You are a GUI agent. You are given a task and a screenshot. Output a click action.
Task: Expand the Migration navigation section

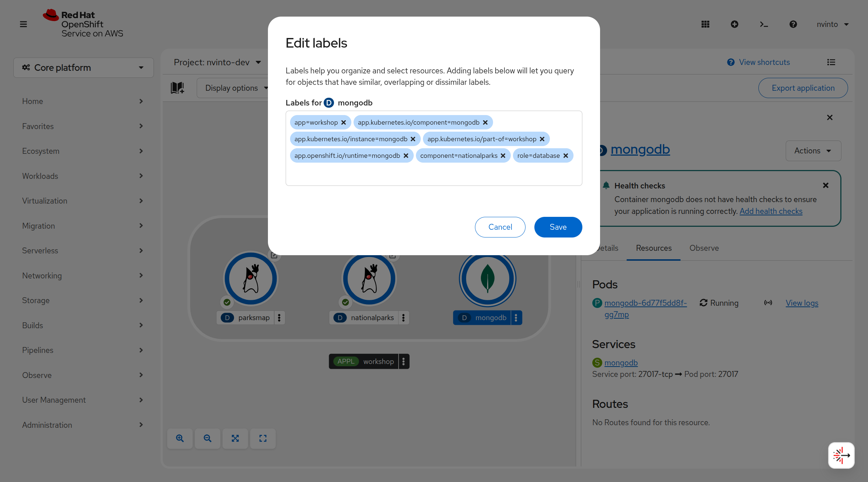[83, 226]
